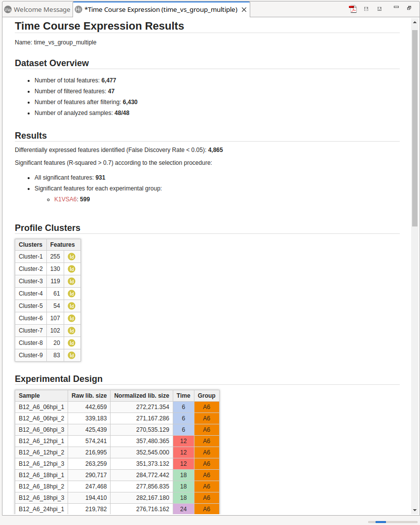Close the Time Course Expression tab
Screen dimensions: 420x525
tap(244, 10)
